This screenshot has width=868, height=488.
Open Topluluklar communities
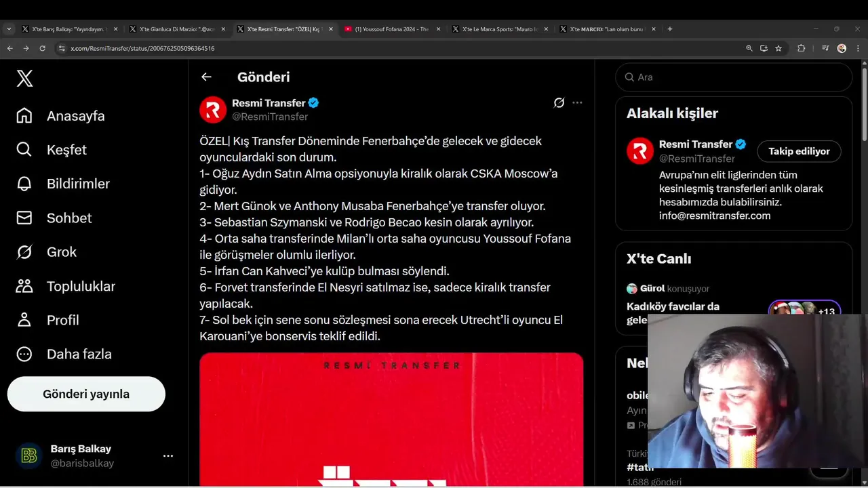66,286
